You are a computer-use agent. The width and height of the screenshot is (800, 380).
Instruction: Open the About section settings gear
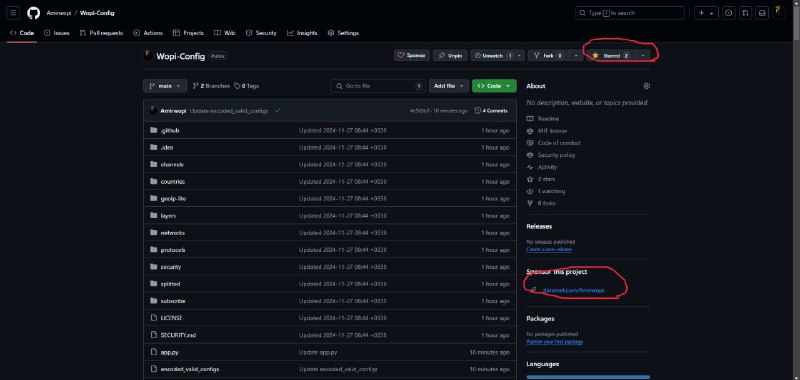(x=646, y=86)
